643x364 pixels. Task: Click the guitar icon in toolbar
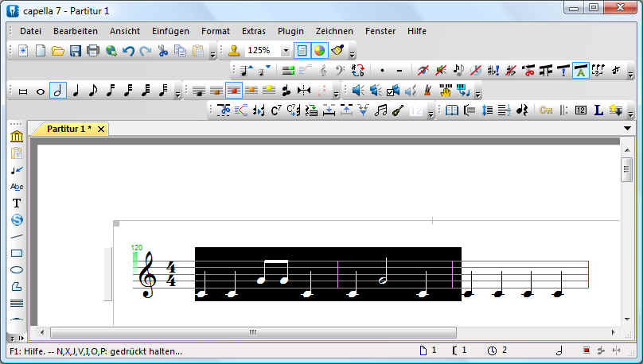[x=398, y=110]
